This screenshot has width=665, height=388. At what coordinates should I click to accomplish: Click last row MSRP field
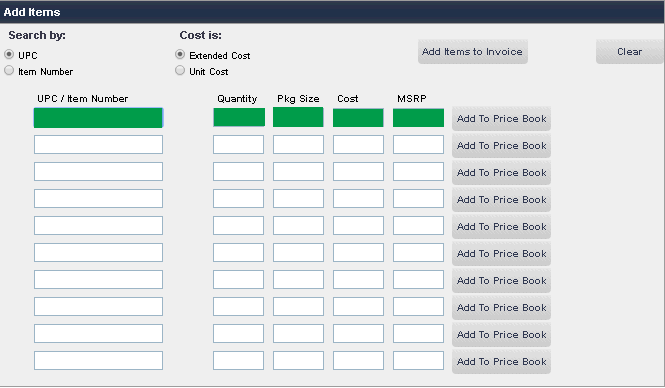click(418, 360)
